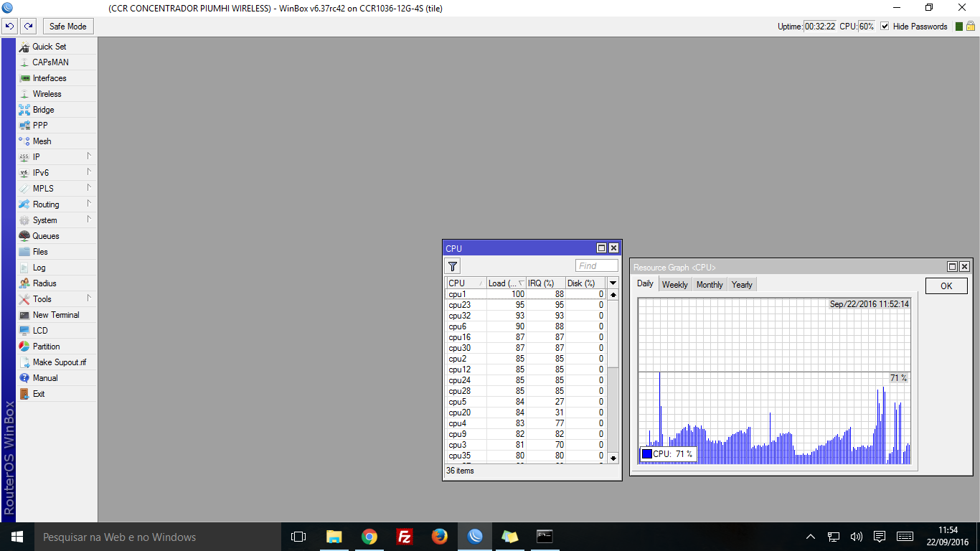Sort by the Load column header
The image size is (980, 551).
506,283
